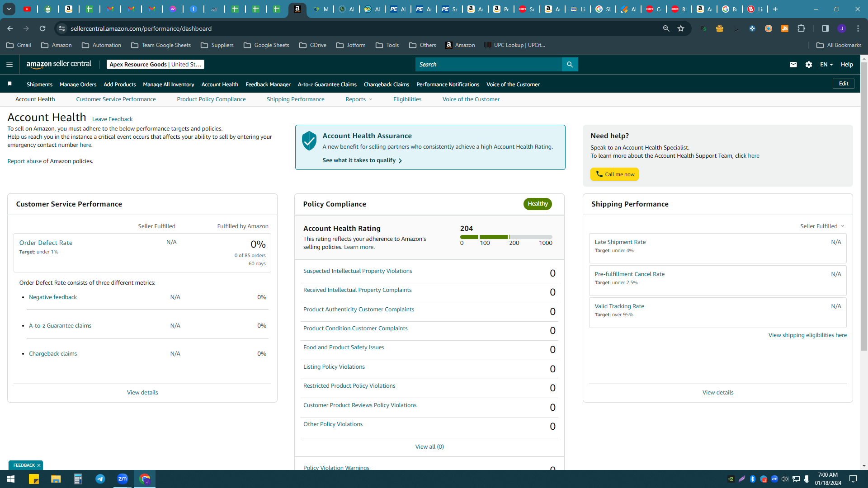Open View all (0) policy violations
Viewport: 868px width, 488px height.
(429, 447)
